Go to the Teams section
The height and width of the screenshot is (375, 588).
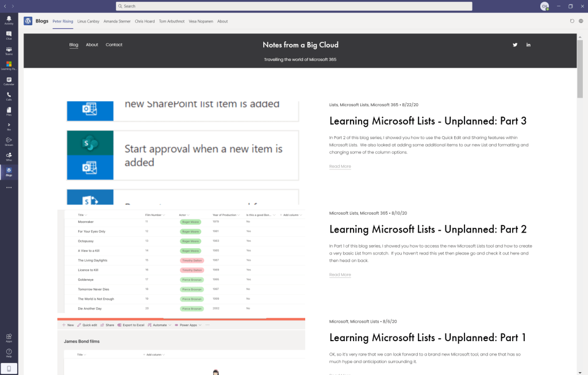coord(9,50)
